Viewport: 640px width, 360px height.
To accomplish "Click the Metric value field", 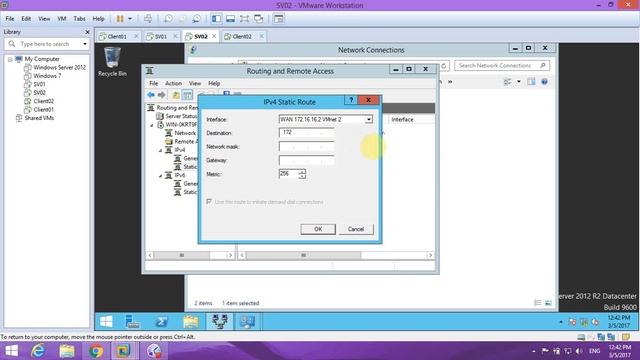I will (289, 174).
